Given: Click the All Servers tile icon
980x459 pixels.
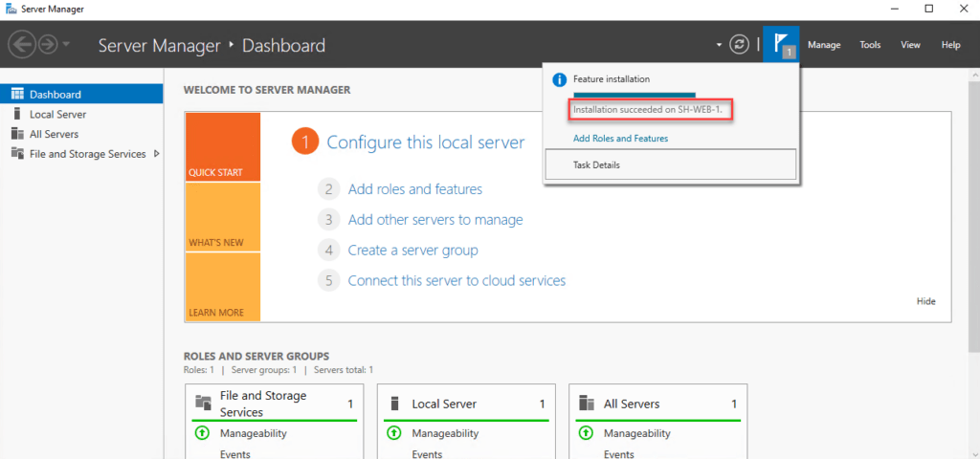Looking at the screenshot, I should click(x=587, y=403).
